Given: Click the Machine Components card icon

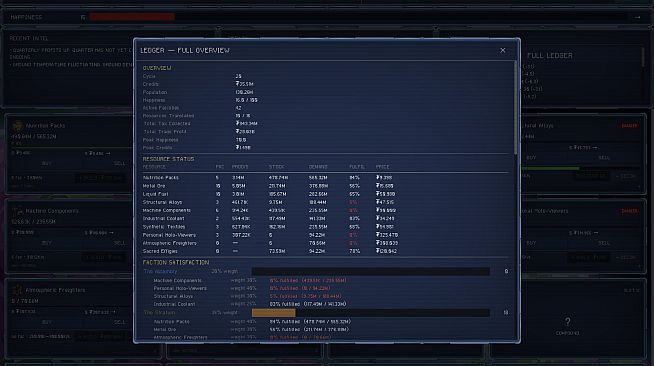Looking at the screenshot, I should pos(17,211).
